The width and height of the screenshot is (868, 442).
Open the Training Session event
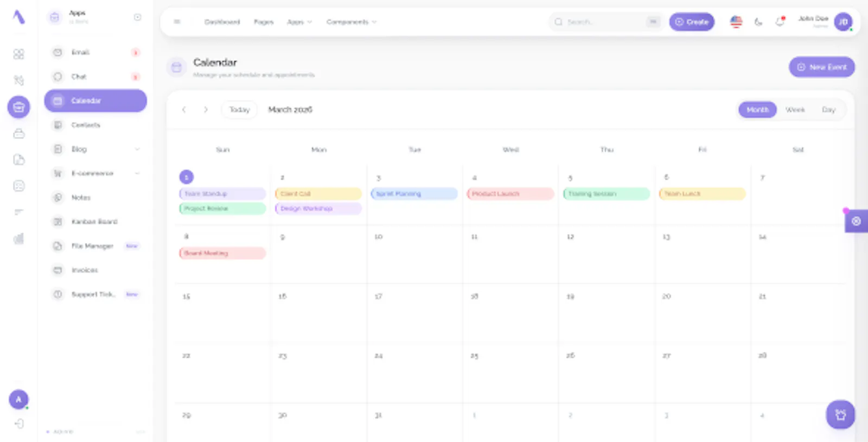coord(607,194)
